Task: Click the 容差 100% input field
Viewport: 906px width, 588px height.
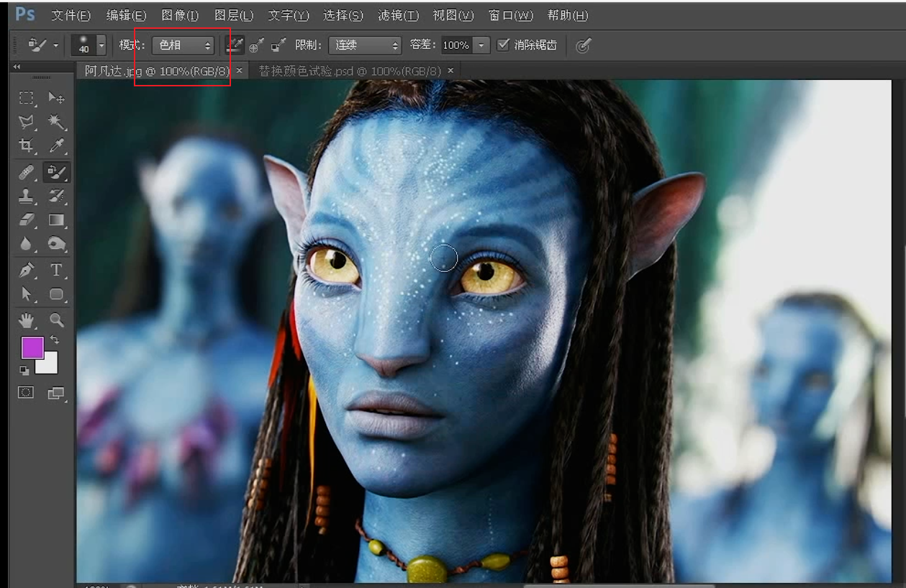Action: point(456,45)
